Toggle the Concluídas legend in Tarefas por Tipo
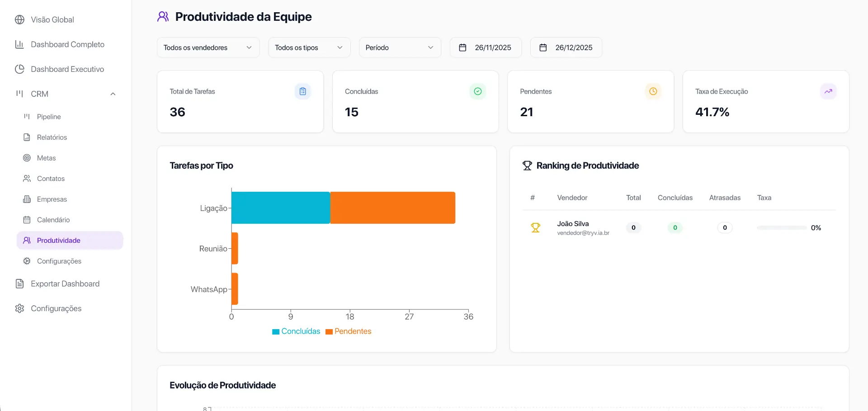 coord(296,331)
